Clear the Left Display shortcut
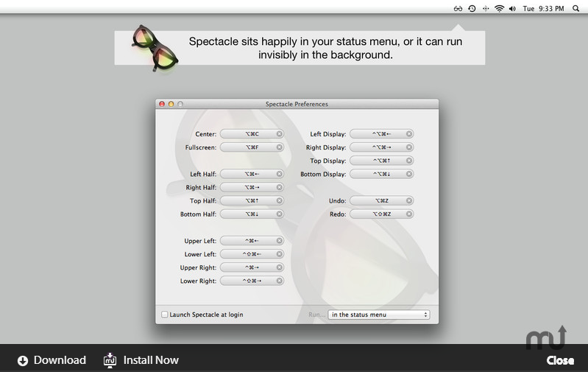588x372 pixels. [x=409, y=134]
